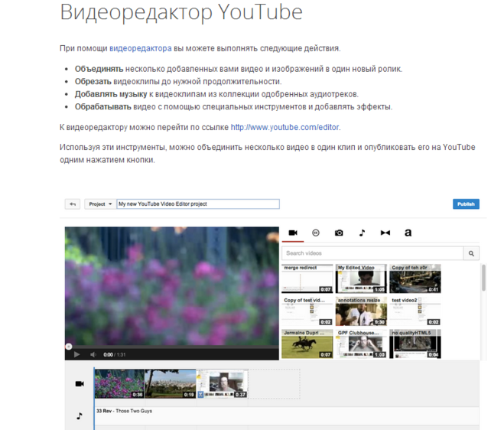The height and width of the screenshot is (430, 504).
Task: Open the youtube.com/editor link
Action: [285, 127]
